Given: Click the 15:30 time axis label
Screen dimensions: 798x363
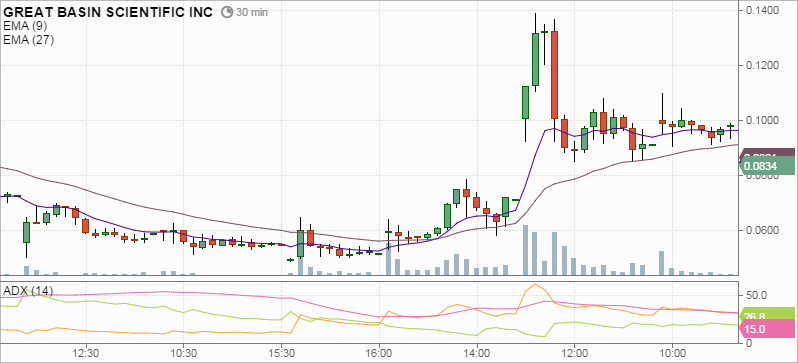Looking at the screenshot, I should [x=281, y=353].
